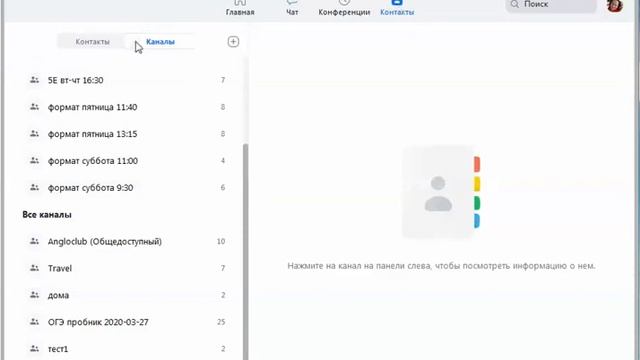The height and width of the screenshot is (360, 640).
Task: Click group icon beside дома channel
Action: tap(35, 295)
